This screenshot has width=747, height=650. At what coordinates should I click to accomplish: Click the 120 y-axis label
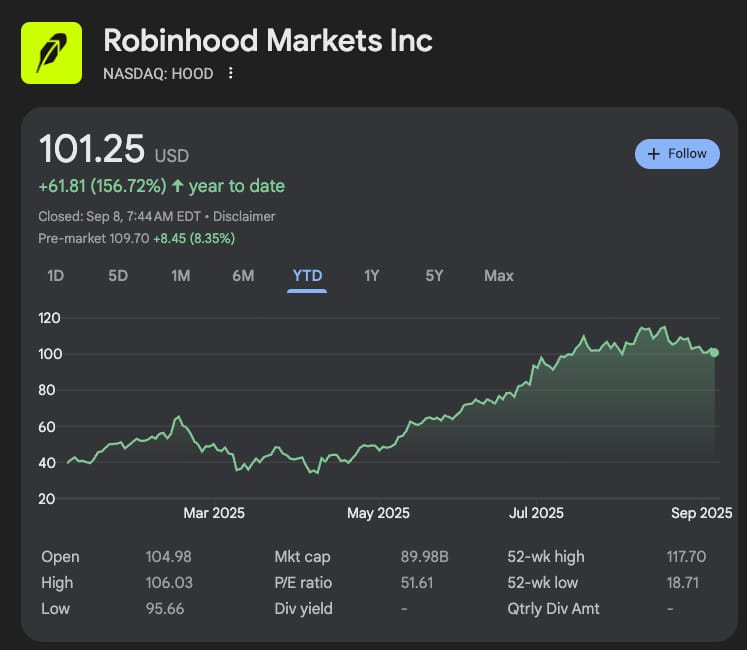click(x=50, y=318)
